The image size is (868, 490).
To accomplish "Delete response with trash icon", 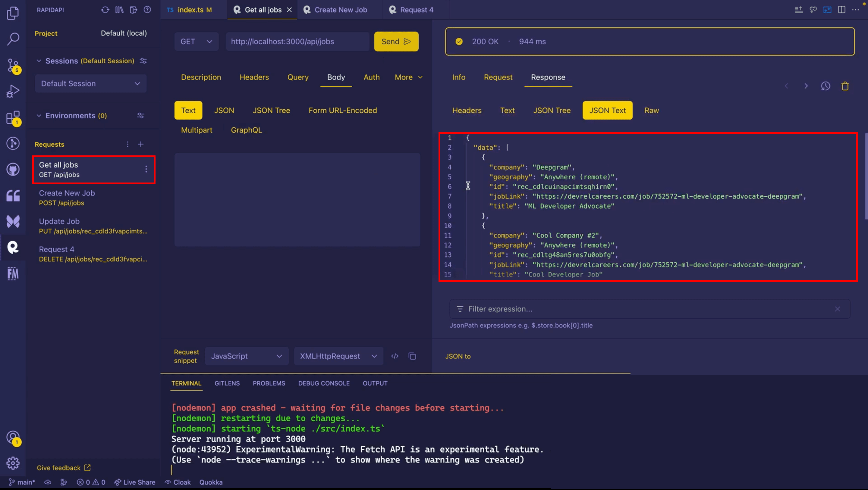I will 845,86.
